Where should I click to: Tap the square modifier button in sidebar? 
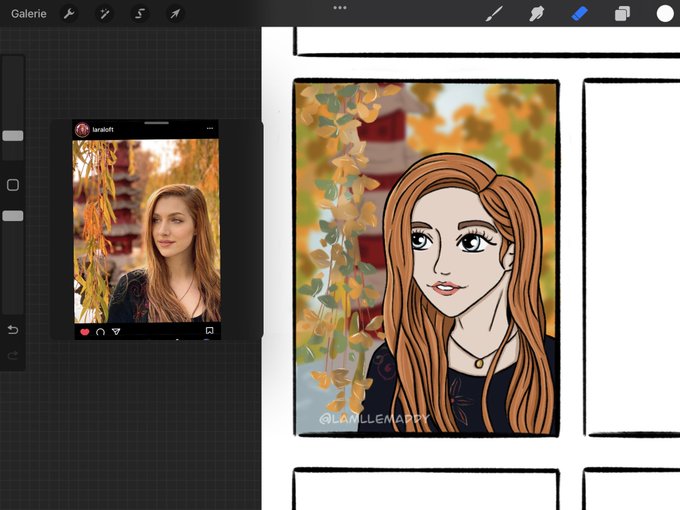[13, 185]
